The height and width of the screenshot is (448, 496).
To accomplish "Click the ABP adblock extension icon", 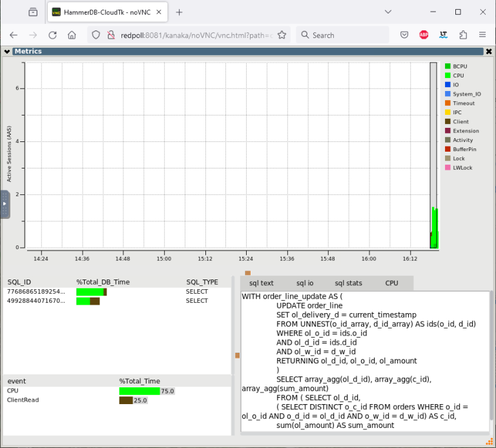I will [424, 35].
